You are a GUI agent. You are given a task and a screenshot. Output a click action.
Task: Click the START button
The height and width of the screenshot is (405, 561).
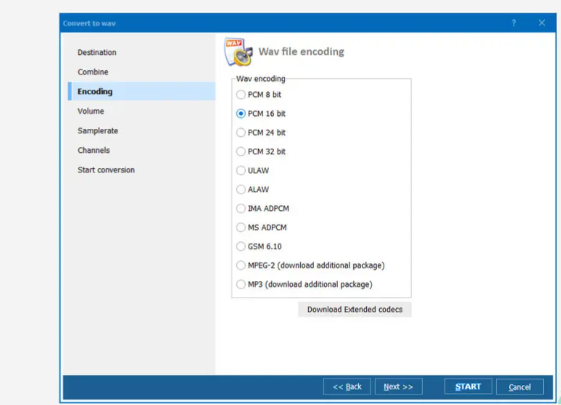tap(468, 387)
